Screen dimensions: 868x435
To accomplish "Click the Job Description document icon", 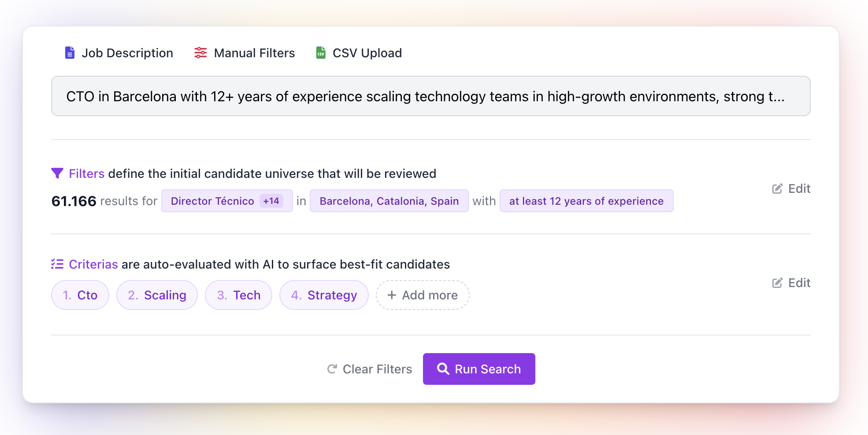I will pyautogui.click(x=70, y=53).
